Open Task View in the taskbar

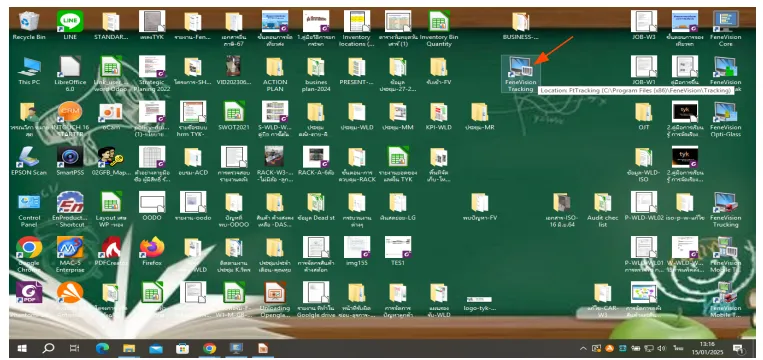(x=75, y=348)
